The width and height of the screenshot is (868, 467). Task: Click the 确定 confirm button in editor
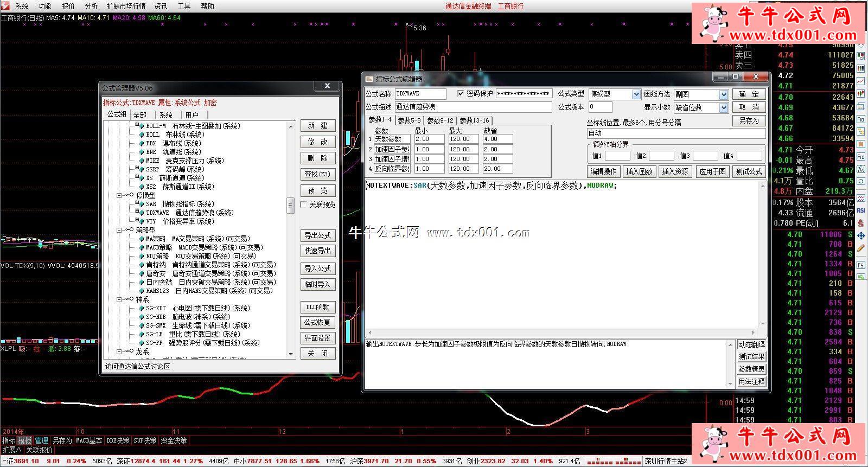pyautogui.click(x=749, y=94)
